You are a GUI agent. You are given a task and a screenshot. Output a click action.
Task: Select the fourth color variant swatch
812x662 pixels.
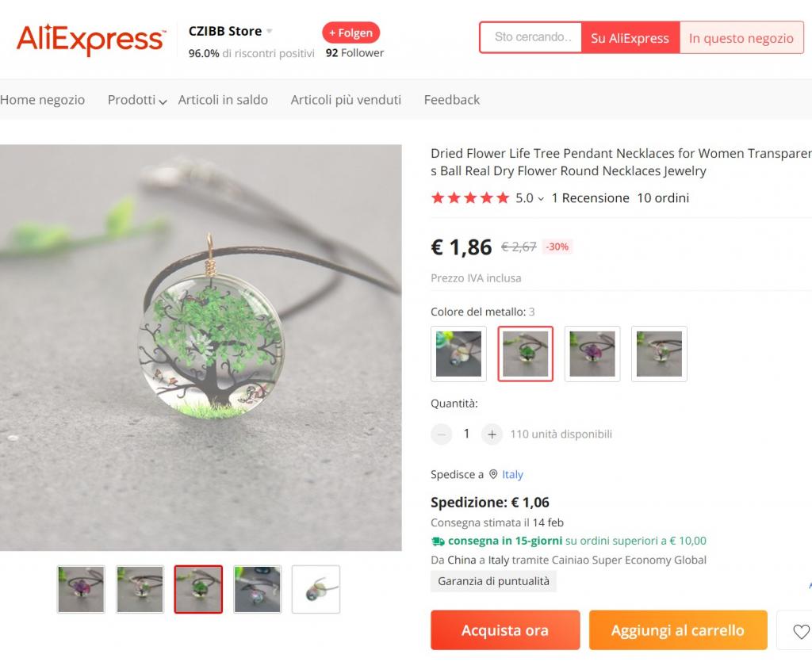[659, 354]
